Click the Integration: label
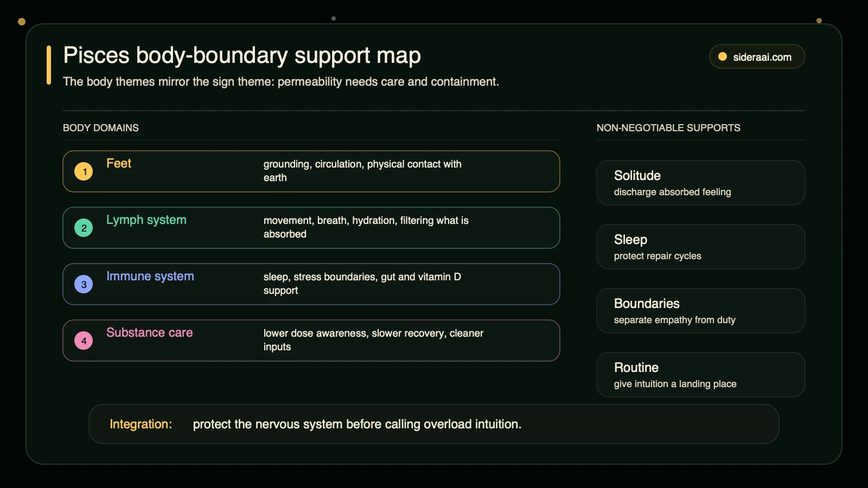 (141, 424)
